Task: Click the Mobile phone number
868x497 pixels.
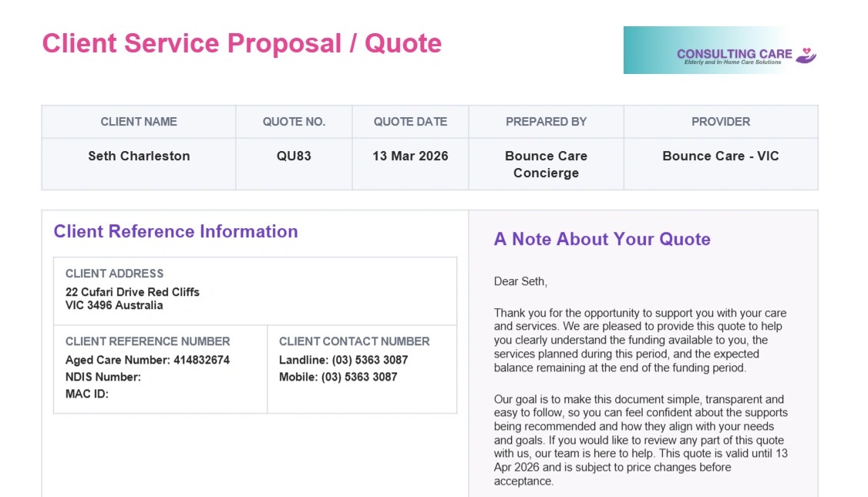Action: (338, 377)
